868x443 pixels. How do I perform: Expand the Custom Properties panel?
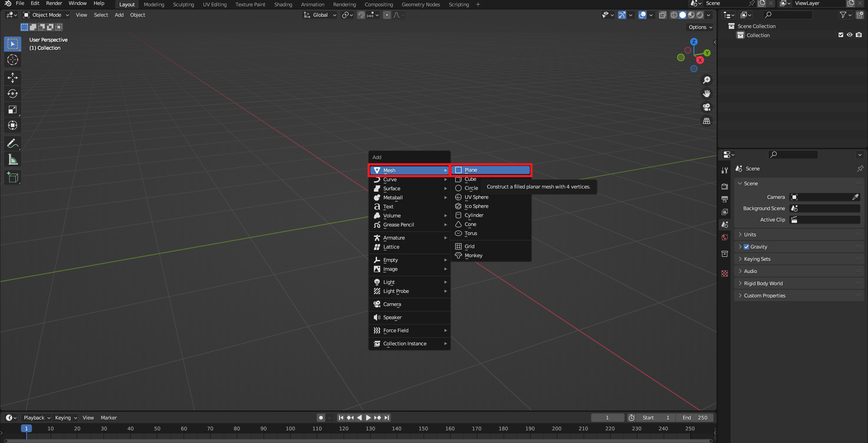799,296
